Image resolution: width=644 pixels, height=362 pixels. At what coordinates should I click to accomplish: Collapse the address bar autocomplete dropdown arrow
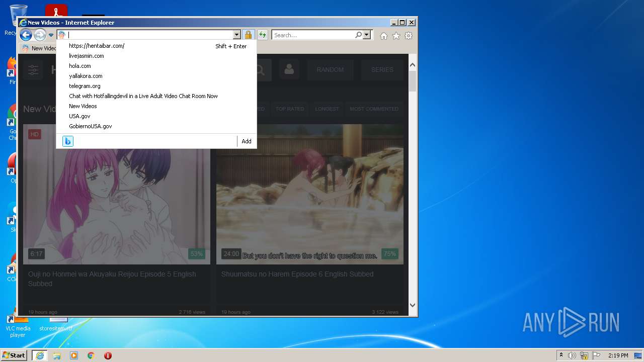[x=236, y=35]
